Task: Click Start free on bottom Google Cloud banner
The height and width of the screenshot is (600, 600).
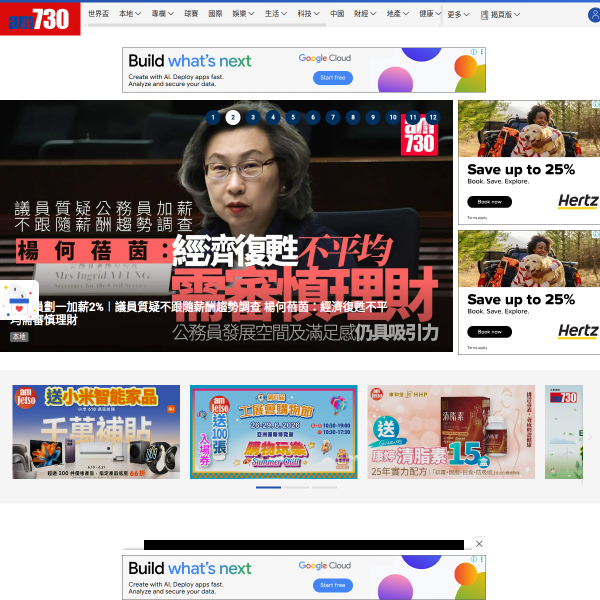Action: [333, 585]
